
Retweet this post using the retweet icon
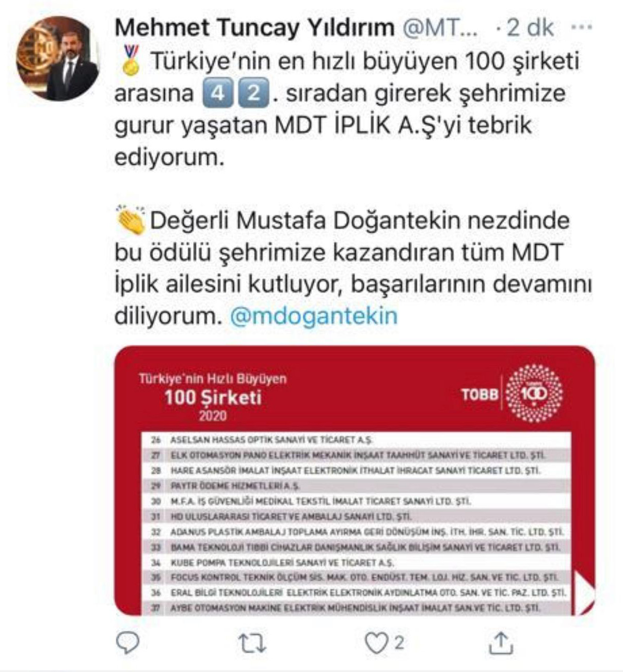click(252, 643)
